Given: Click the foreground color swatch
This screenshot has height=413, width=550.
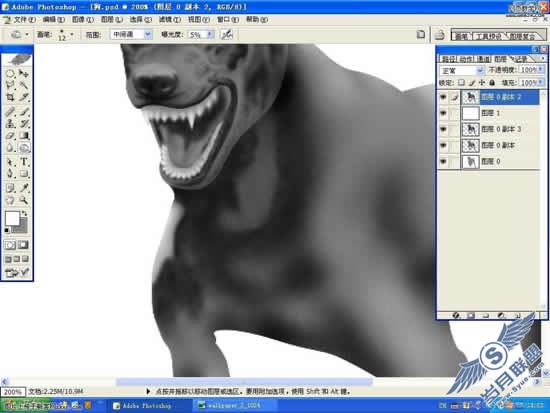Looking at the screenshot, I should point(12,218).
